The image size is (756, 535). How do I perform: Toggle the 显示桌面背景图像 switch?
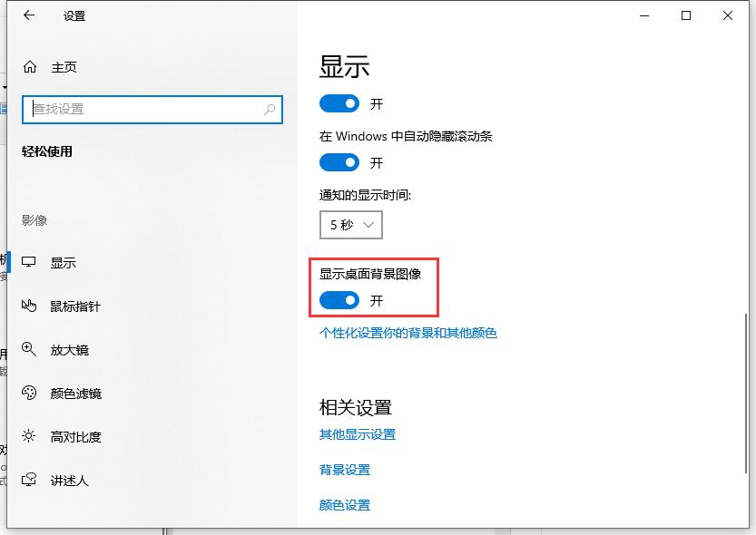click(x=339, y=300)
